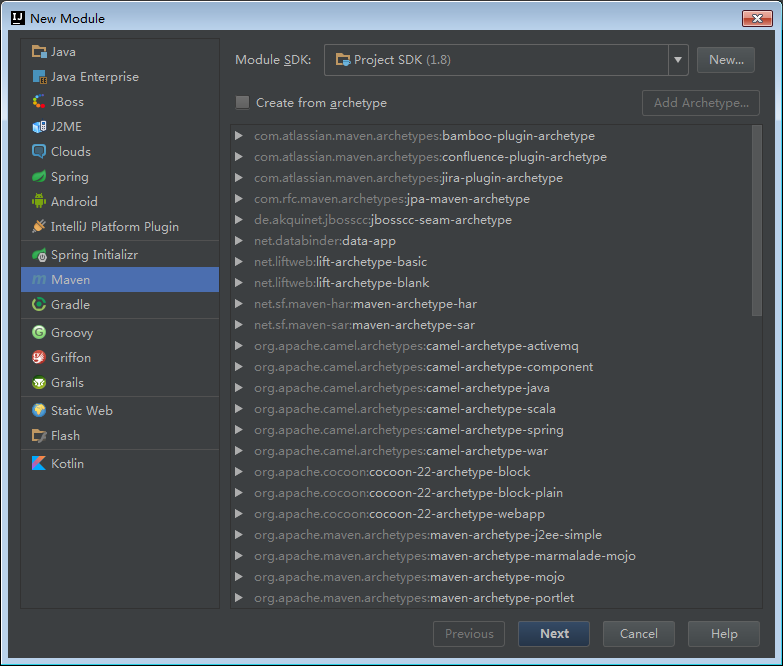Click the Clouds speech-bubble icon
This screenshot has height=666, width=783.
tap(39, 151)
